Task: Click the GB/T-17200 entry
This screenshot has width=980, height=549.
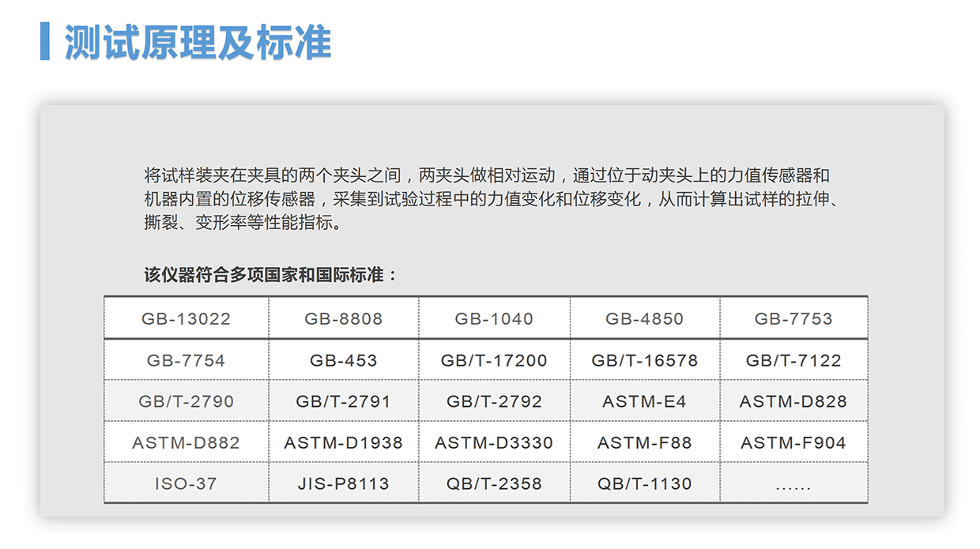Action: coord(494,360)
